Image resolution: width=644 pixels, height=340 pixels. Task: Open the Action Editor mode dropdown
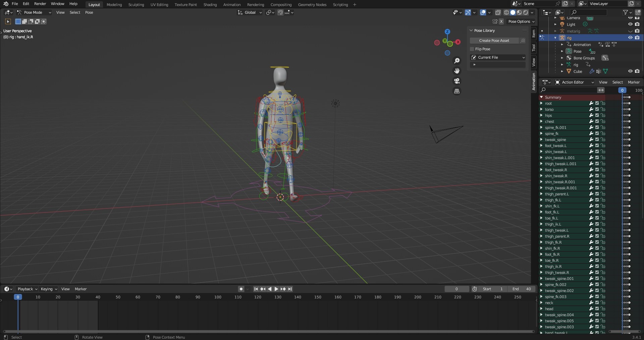(575, 82)
